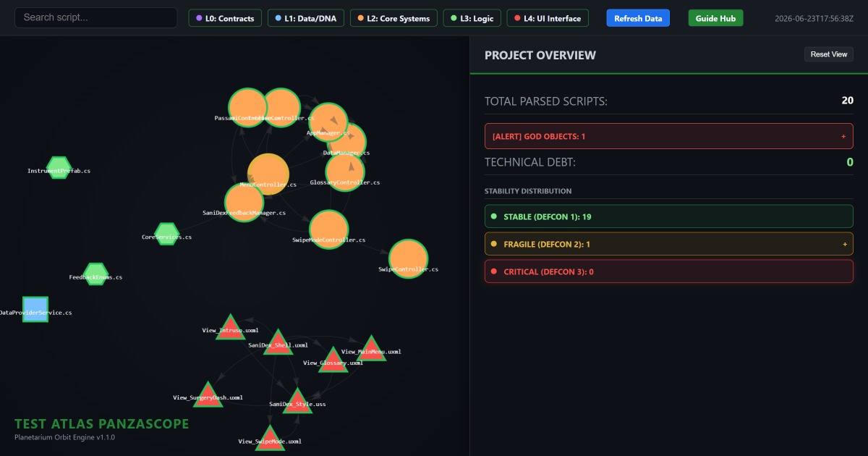
Task: Select the PassamiController.cs circle node
Action: click(x=248, y=107)
